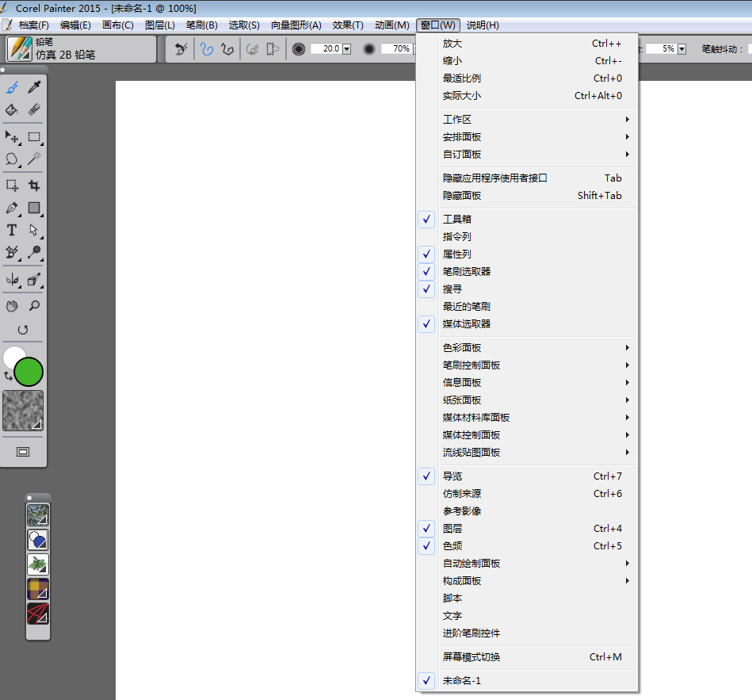
Task: Open the nozzle selector with leaf icon
Action: point(38,564)
